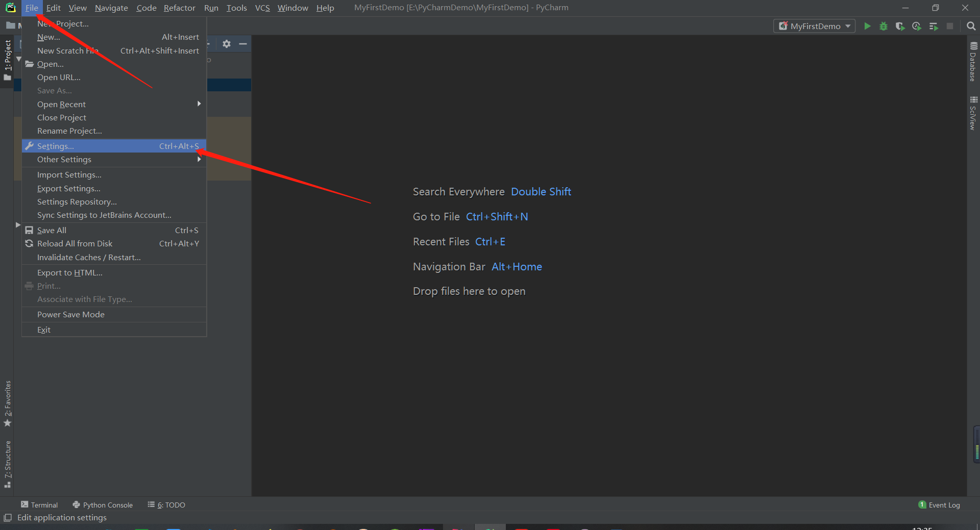This screenshot has width=980, height=530.
Task: Choose Export Settings...
Action: [114, 189]
